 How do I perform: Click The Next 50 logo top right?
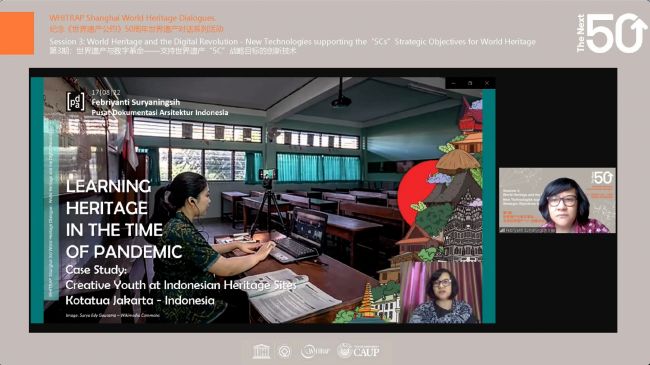(x=611, y=33)
